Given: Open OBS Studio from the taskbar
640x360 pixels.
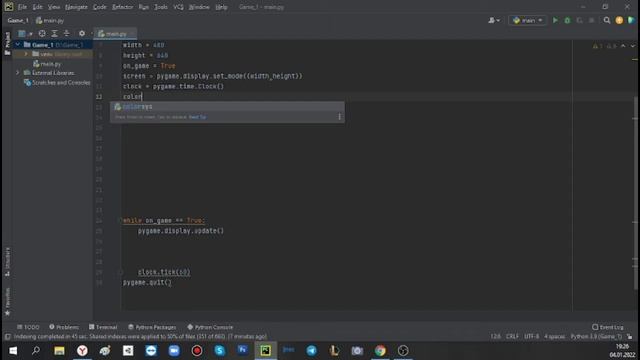Looking at the screenshot, I should [x=403, y=351].
